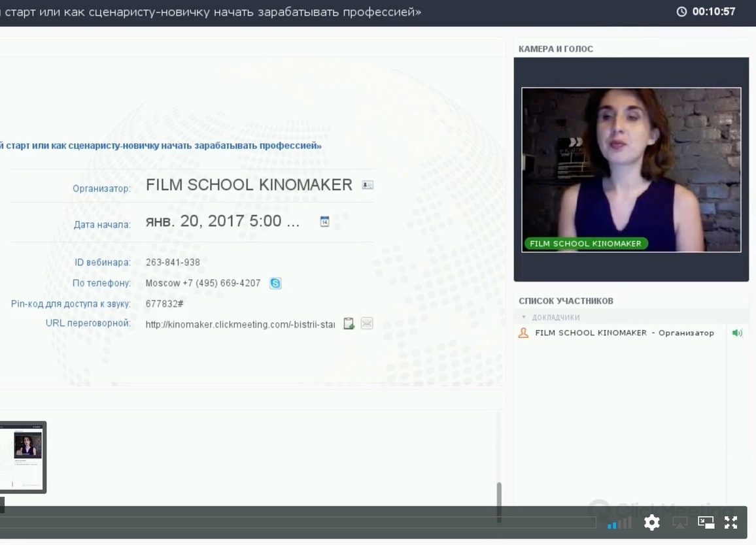Click the webinar title in the top bar
Screen dimensions: 756x545
[211, 12]
